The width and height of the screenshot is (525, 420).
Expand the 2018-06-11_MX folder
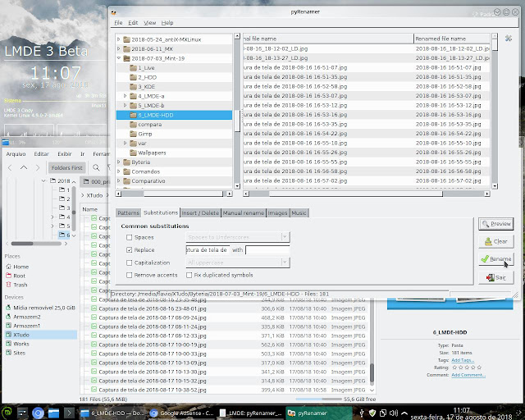(119, 48)
